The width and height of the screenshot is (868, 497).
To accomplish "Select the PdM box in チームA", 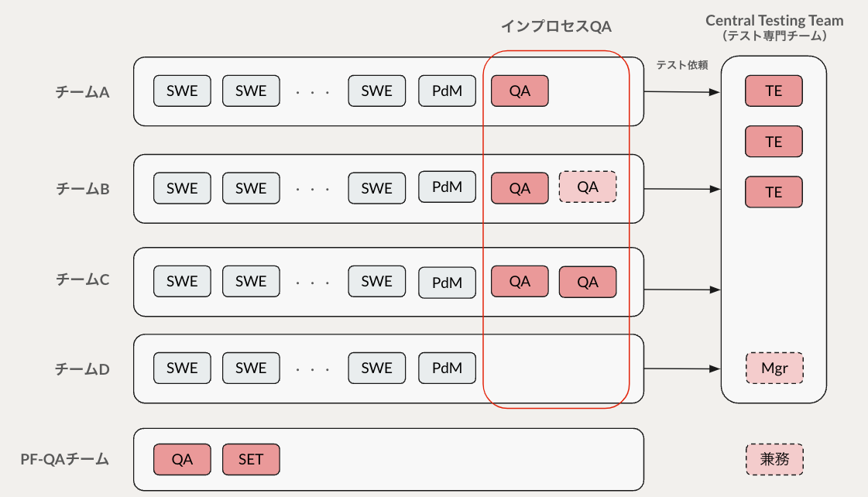I will pos(447,91).
